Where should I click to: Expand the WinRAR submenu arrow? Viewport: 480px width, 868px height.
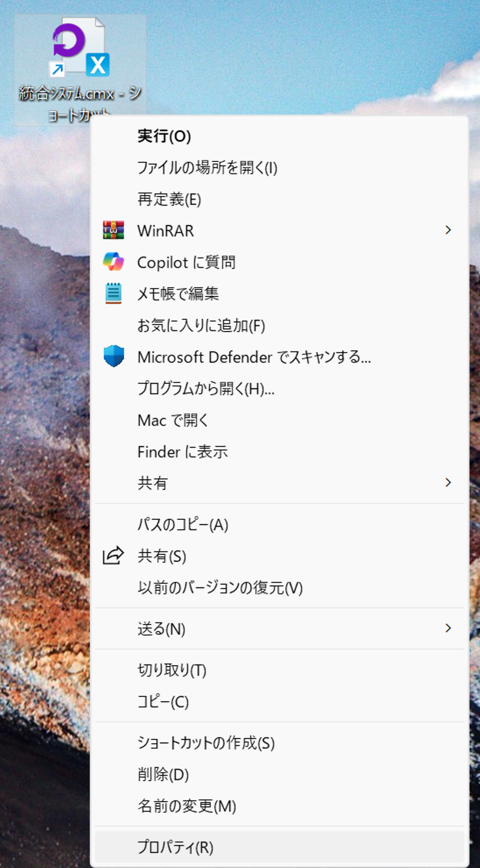pos(448,230)
